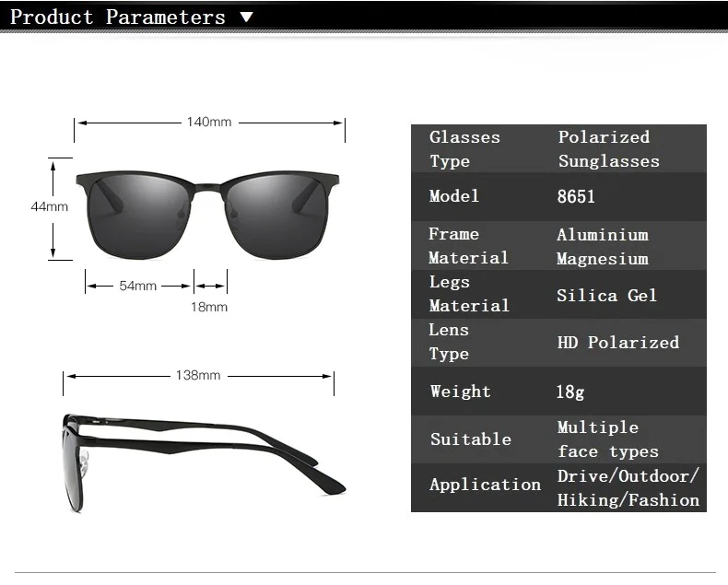The height and width of the screenshot is (585, 728).
Task: Click the Application label cell
Action: pyautogui.click(x=485, y=485)
